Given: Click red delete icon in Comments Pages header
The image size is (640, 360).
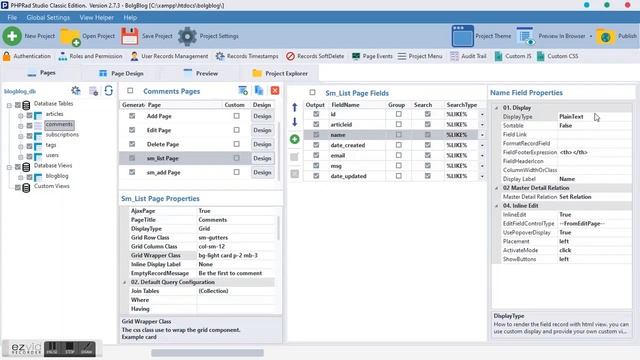Looking at the screenshot, I should [x=275, y=91].
